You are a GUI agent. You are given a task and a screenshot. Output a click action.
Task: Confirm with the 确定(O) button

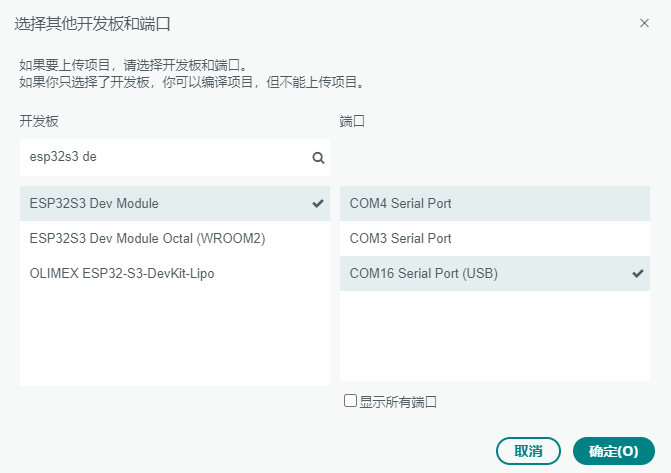613,451
